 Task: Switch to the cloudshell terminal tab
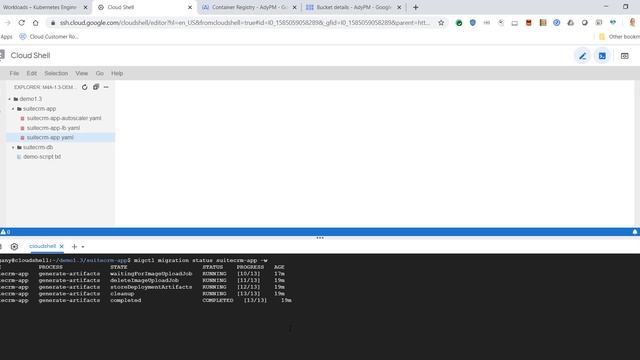[x=42, y=246]
